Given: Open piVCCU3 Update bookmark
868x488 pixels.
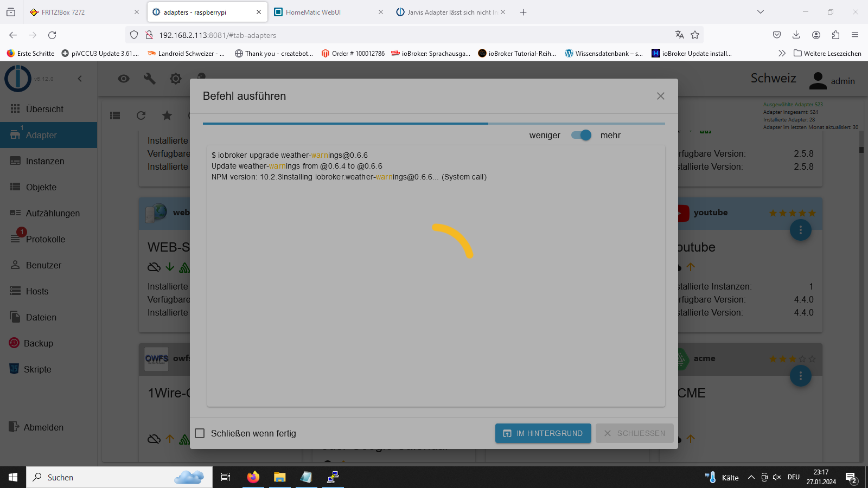Looking at the screenshot, I should point(100,53).
